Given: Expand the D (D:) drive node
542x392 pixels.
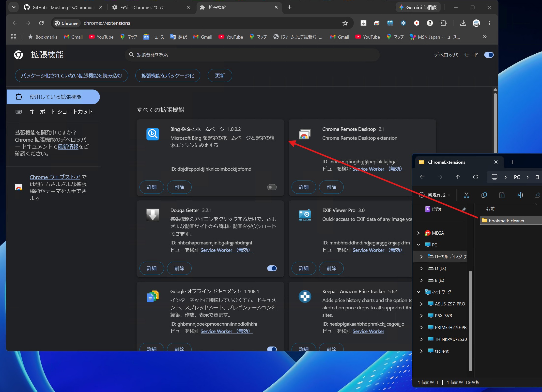Looking at the screenshot, I should (x=421, y=268).
